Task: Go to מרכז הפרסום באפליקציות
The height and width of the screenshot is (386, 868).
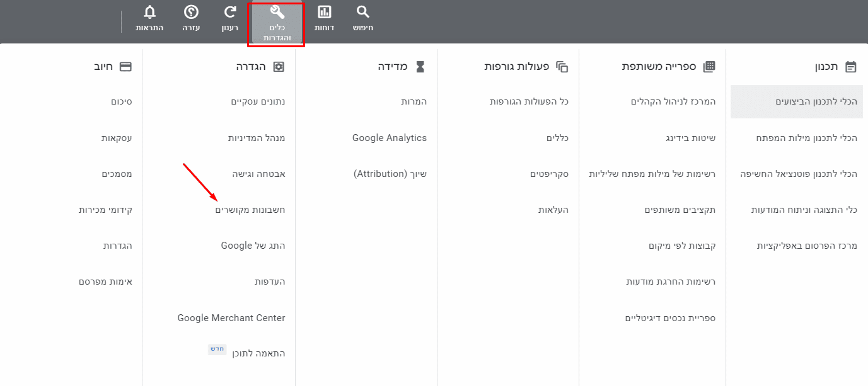Action: tap(807, 246)
